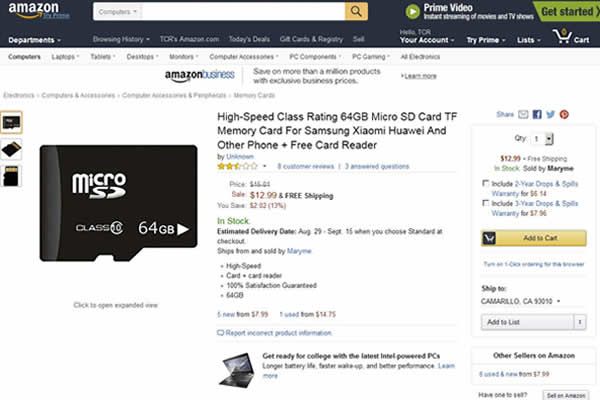
Task: Share product on Twitter
Action: click(x=551, y=114)
